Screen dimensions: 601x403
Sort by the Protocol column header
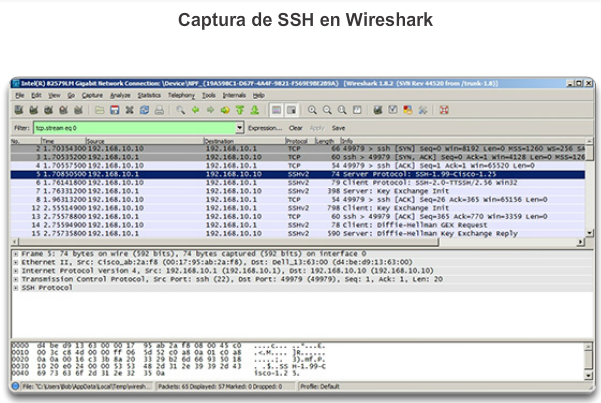pyautogui.click(x=300, y=141)
